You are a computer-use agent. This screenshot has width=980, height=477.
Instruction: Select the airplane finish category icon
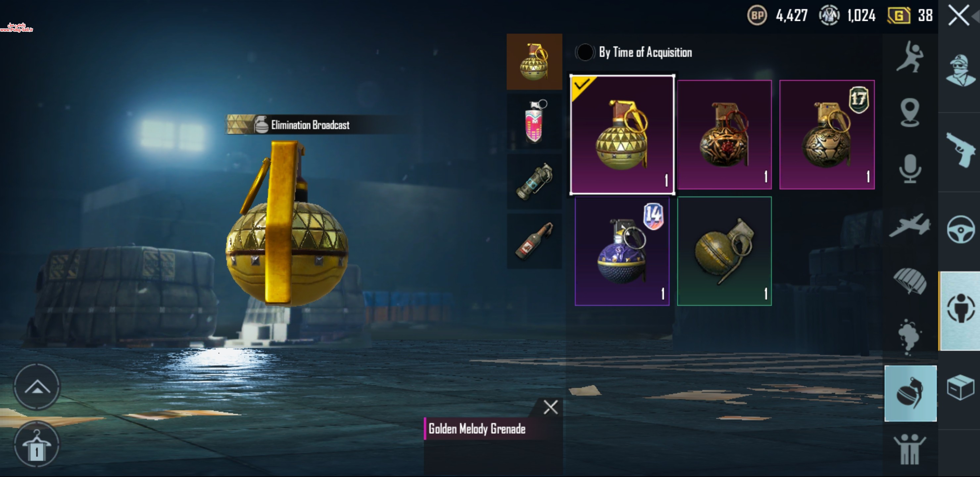pyautogui.click(x=909, y=225)
